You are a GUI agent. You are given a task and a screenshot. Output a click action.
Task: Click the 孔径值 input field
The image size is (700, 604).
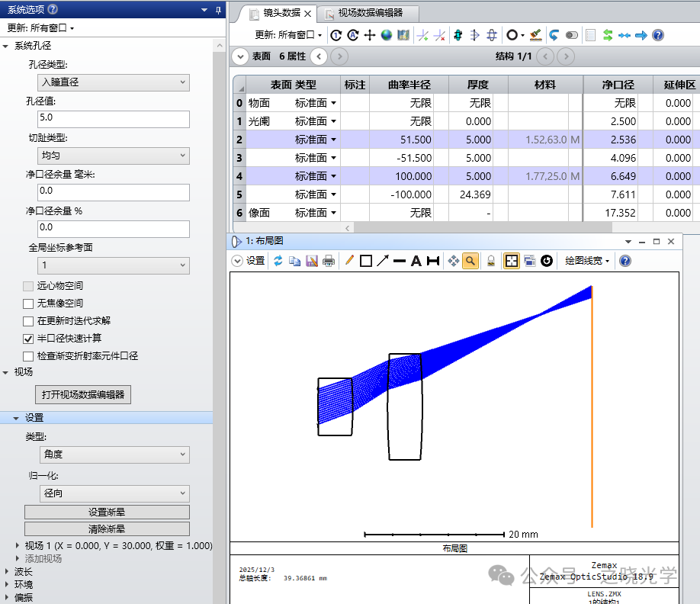point(113,118)
